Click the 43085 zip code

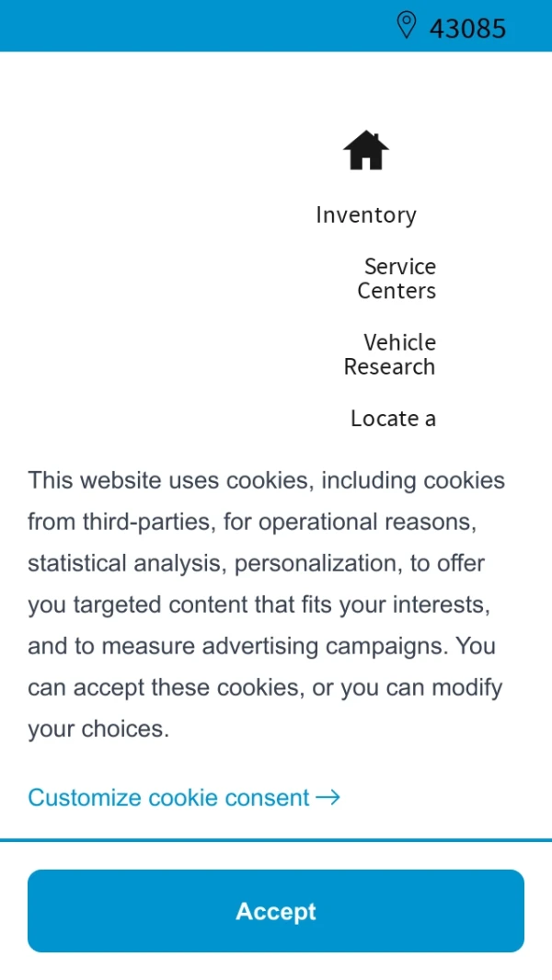[467, 28]
